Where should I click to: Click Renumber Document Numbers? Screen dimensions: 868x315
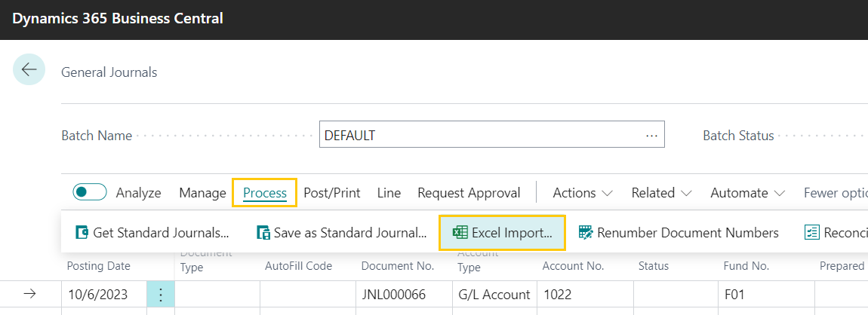coord(679,233)
